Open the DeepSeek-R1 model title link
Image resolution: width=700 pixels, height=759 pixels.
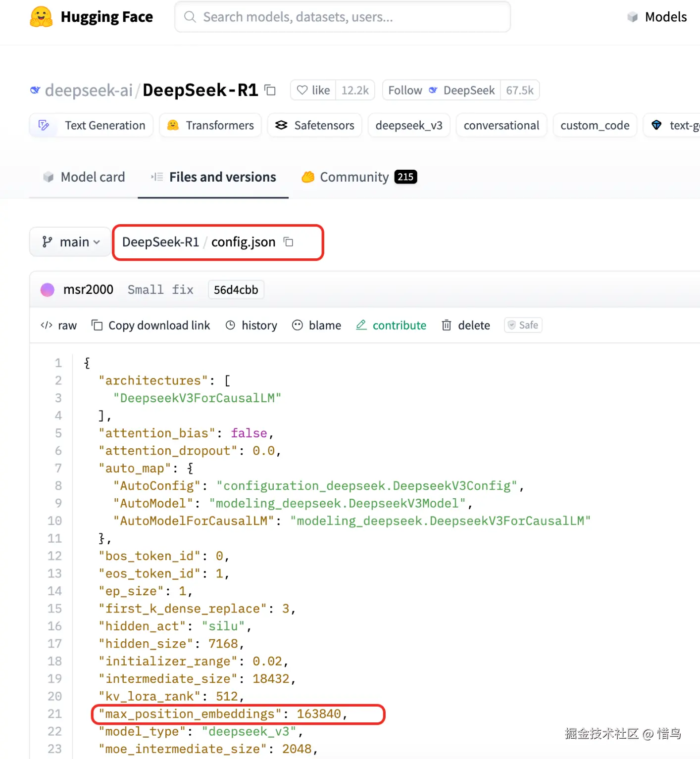200,90
